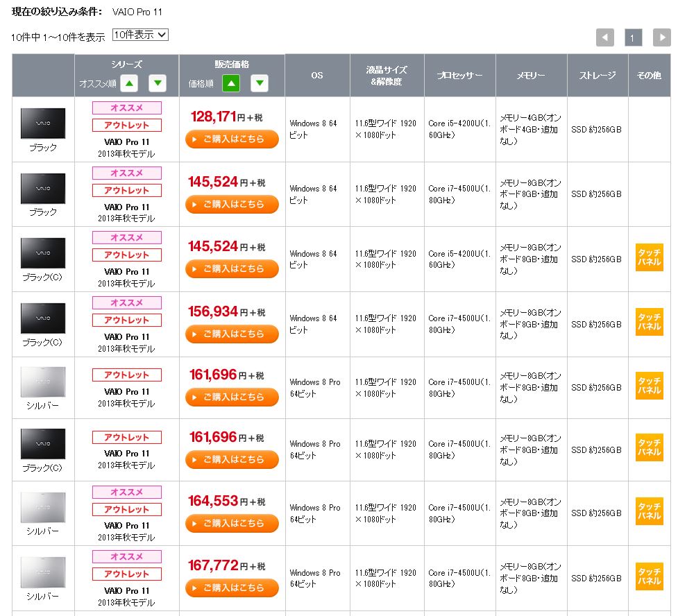The width and height of the screenshot is (678, 616).
Task: Click the ストレージ column header
Action: point(597,75)
